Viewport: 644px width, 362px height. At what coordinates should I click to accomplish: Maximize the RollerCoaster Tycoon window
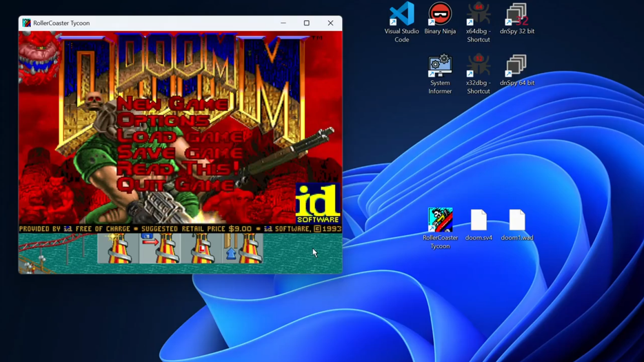tap(306, 23)
